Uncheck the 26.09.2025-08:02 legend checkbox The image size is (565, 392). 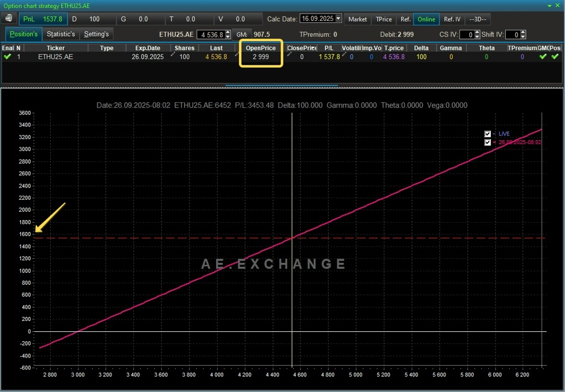(488, 142)
